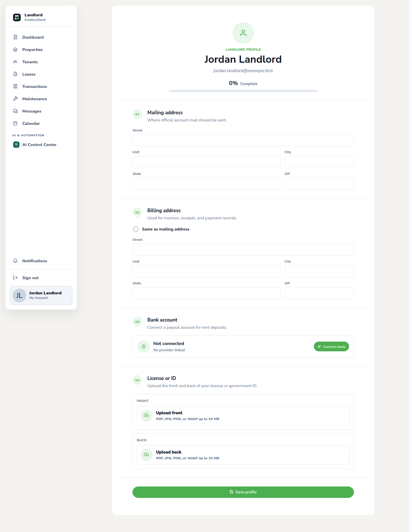This screenshot has height=532, width=412.
Task: Click the No provider linked text
Action: click(169, 350)
